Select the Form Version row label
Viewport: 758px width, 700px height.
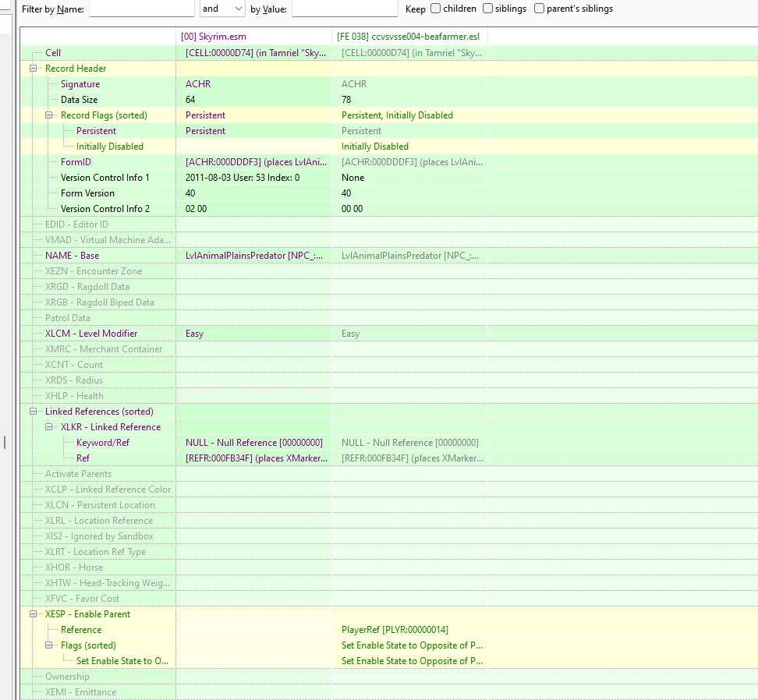click(x=87, y=193)
